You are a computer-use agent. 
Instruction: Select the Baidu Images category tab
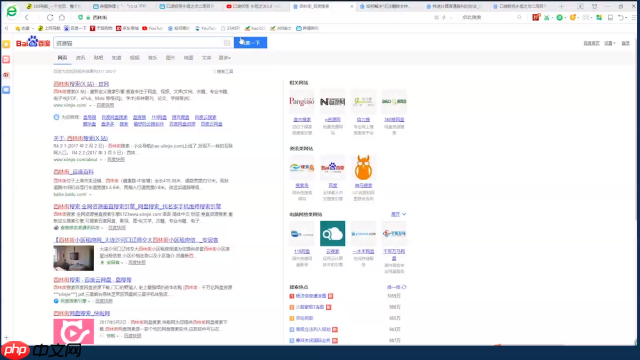pyautogui.click(x=170, y=58)
